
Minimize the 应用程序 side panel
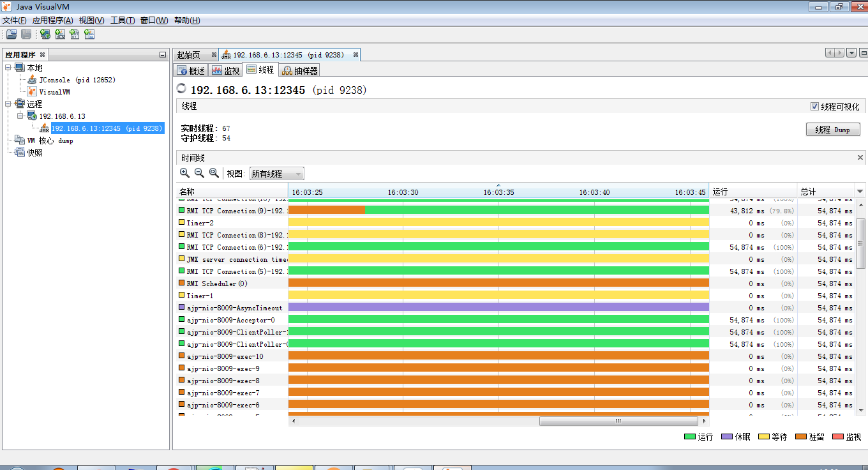(x=163, y=55)
